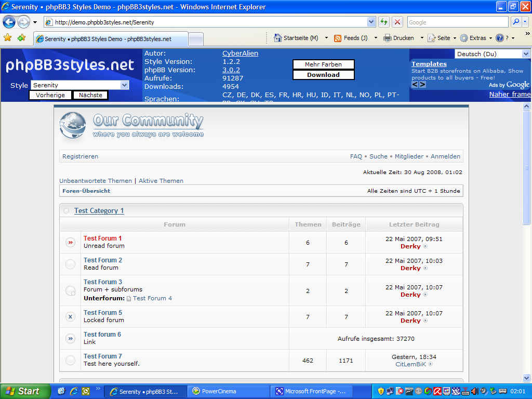Viewport: 532px width, 399px height.
Task: Switch to PowerCinema in the taskbar
Action: coord(229,391)
